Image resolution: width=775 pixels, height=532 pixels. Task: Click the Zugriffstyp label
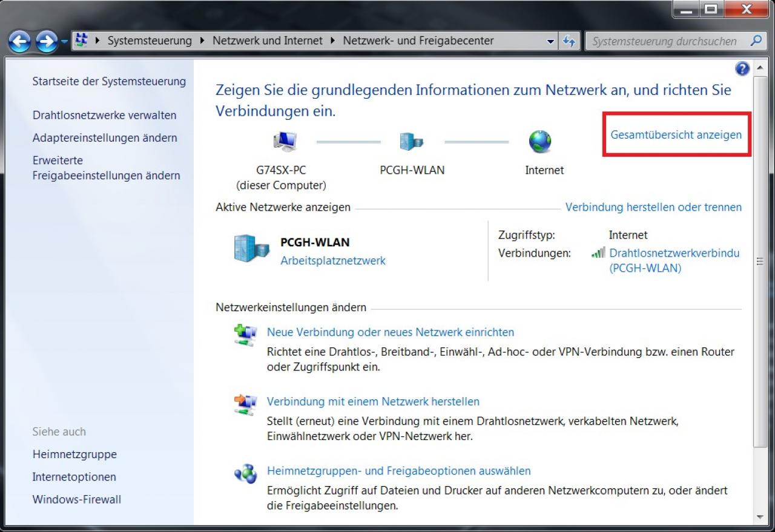(x=527, y=235)
